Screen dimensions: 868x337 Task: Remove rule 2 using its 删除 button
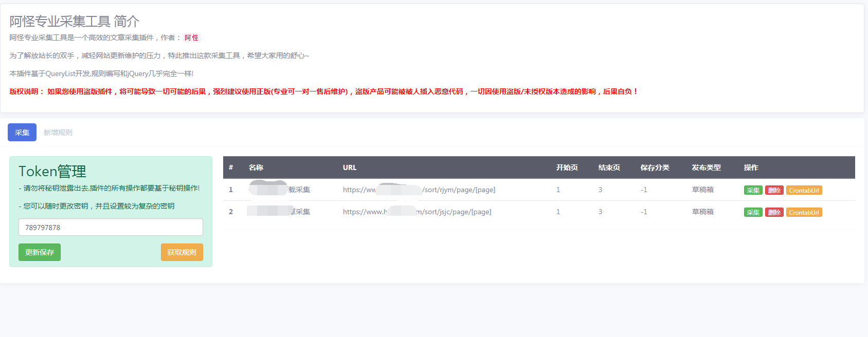(774, 213)
